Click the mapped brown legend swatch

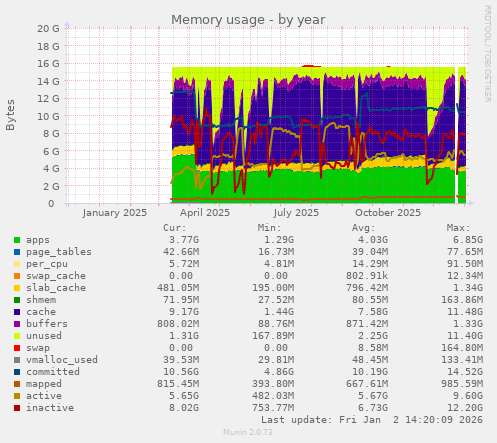[17, 384]
